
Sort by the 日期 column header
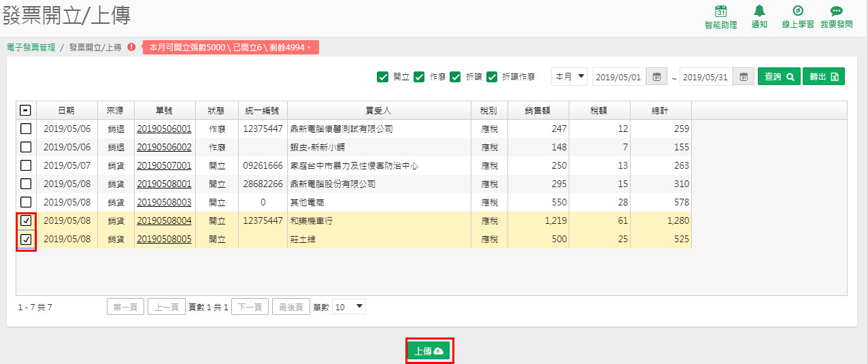pos(67,110)
